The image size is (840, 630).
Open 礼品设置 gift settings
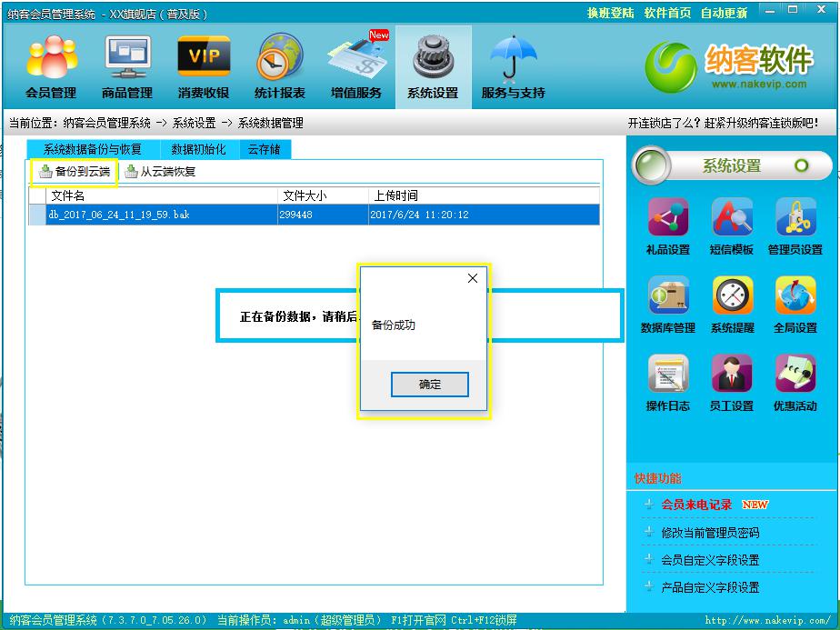(x=668, y=227)
